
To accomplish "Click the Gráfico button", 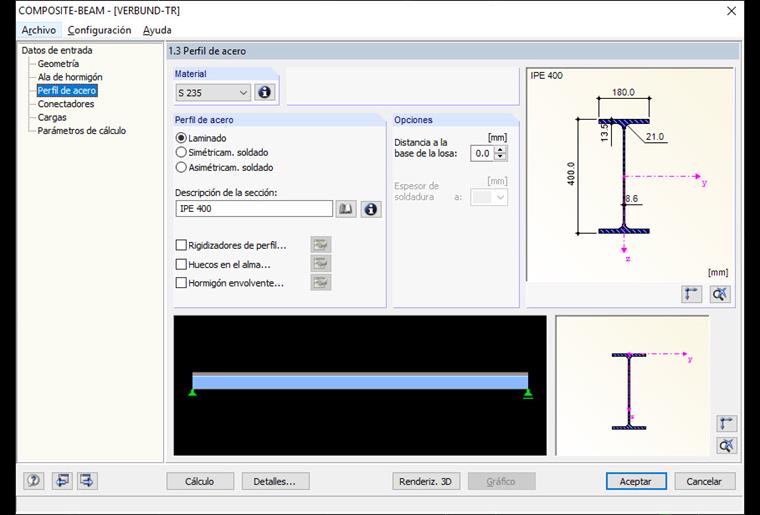I will click(501, 481).
